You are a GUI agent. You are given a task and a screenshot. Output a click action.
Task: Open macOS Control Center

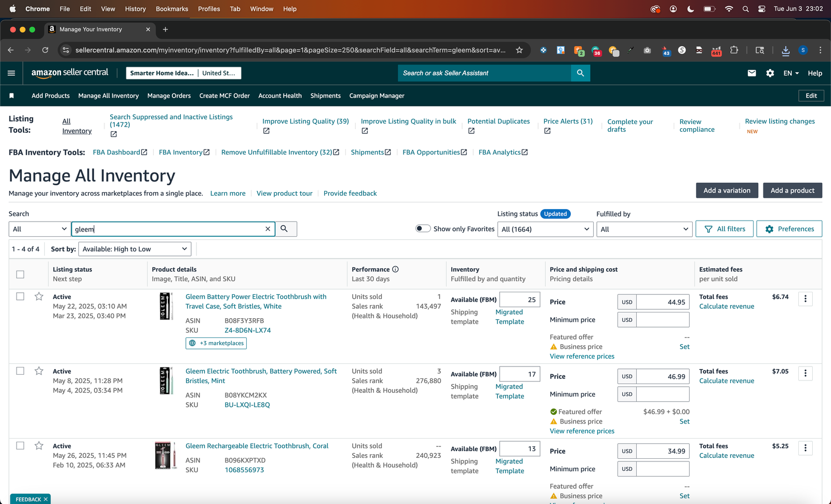pos(761,9)
